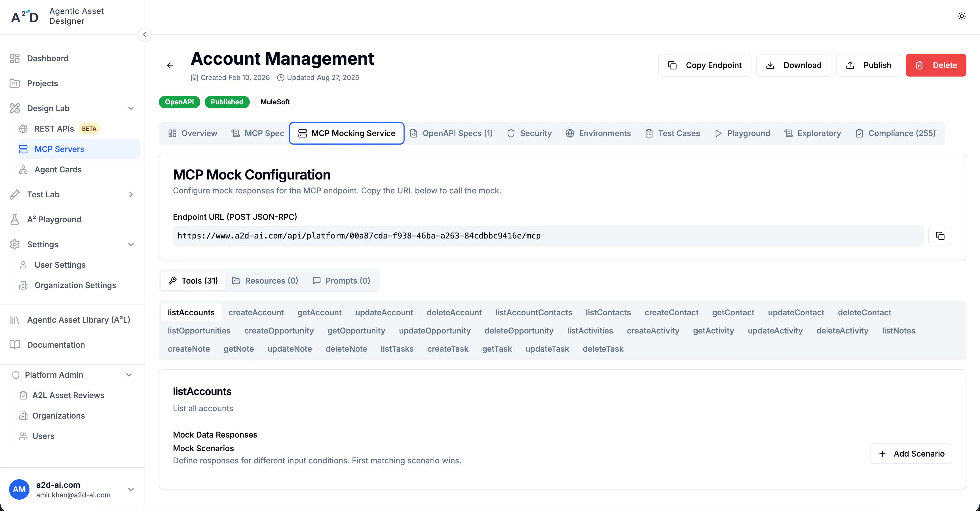Collapse the Platform Admin section chevron
The width and height of the screenshot is (980, 511).
tap(128, 375)
